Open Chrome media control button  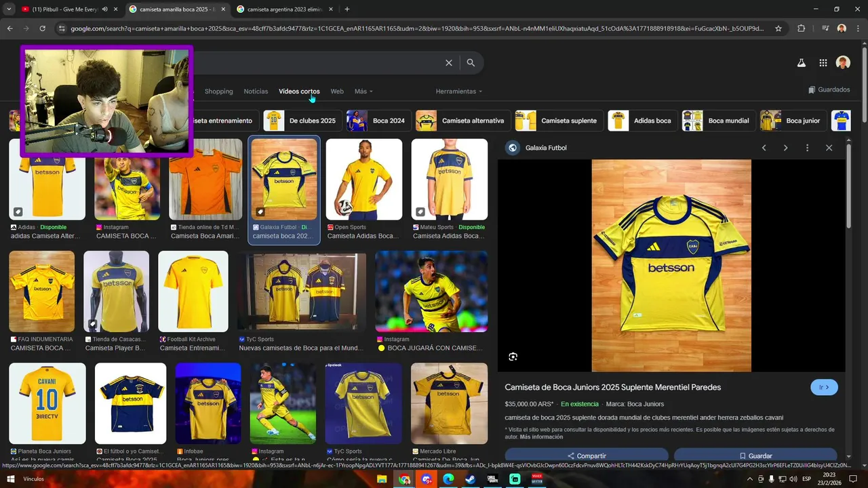pos(825,28)
